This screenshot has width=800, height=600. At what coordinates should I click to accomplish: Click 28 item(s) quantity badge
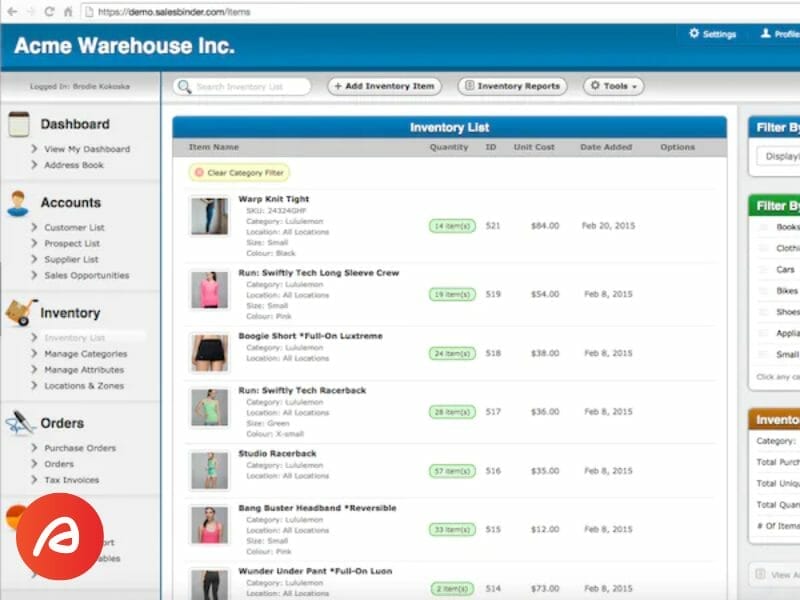coord(453,412)
